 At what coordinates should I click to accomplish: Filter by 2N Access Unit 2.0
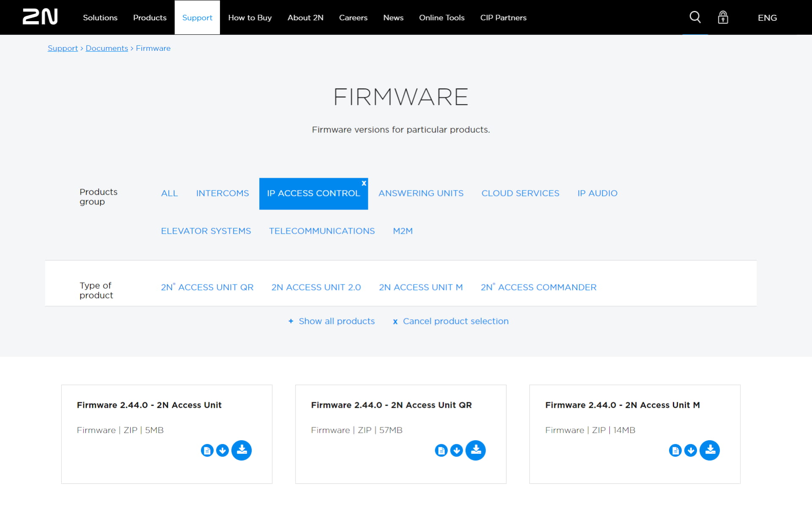tap(316, 287)
